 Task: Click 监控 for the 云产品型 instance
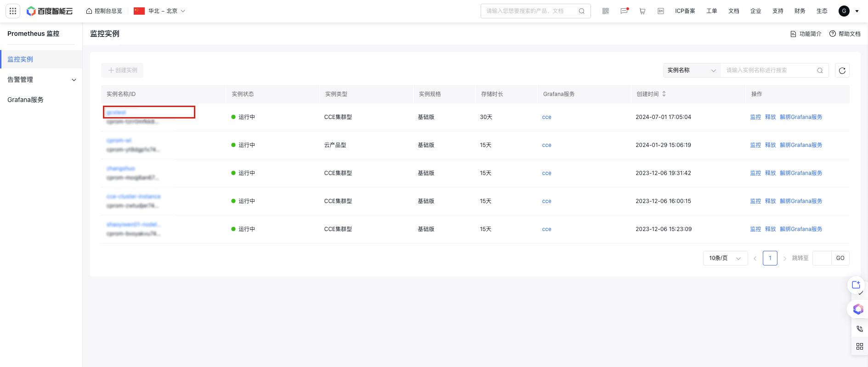point(755,145)
